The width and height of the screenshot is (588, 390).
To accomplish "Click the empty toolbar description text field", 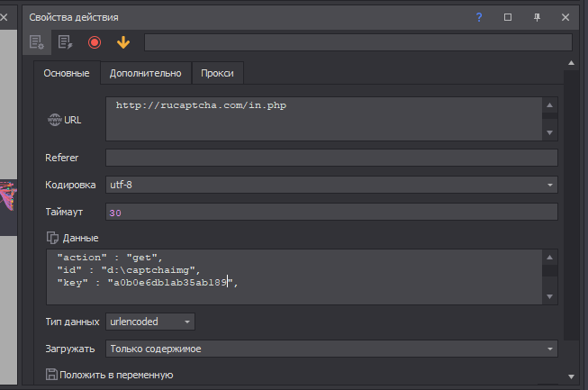I will [357, 42].
